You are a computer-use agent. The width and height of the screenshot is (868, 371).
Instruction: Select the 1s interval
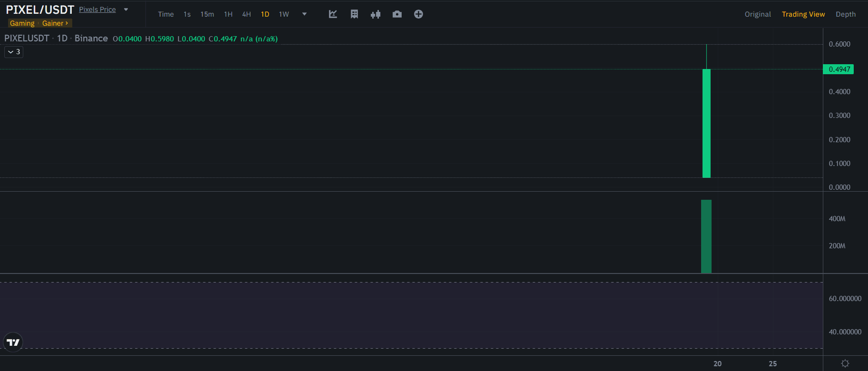coord(187,14)
